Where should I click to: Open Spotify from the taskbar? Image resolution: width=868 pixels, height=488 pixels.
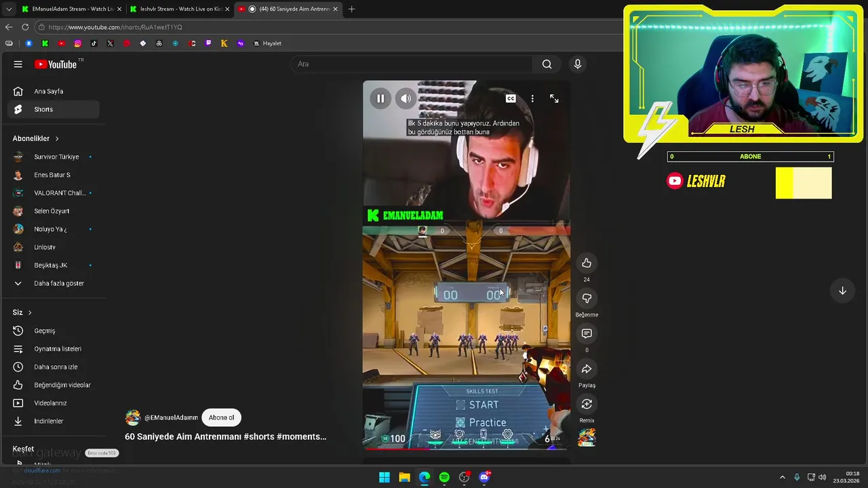[x=444, y=477]
